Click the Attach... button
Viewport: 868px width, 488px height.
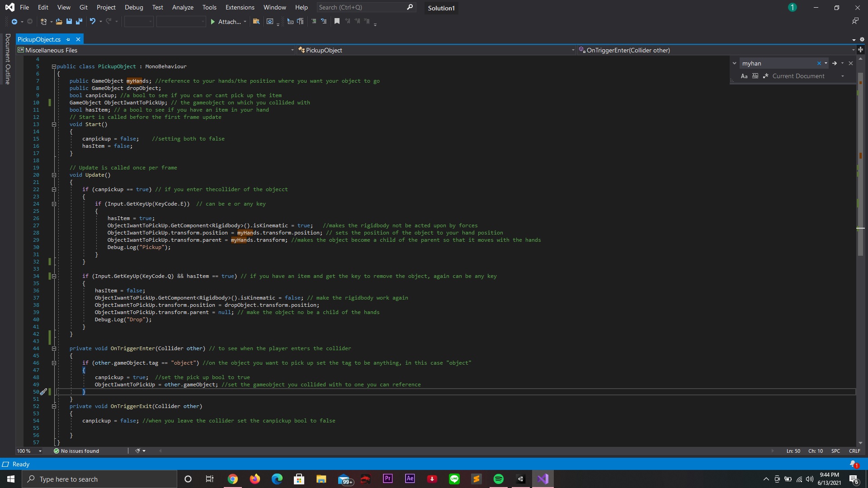[229, 22]
